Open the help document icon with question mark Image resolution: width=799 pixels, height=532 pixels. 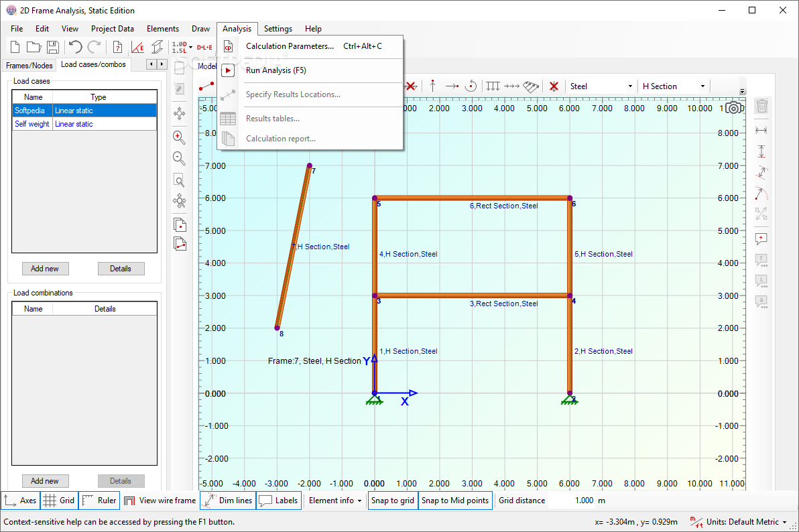click(117, 47)
